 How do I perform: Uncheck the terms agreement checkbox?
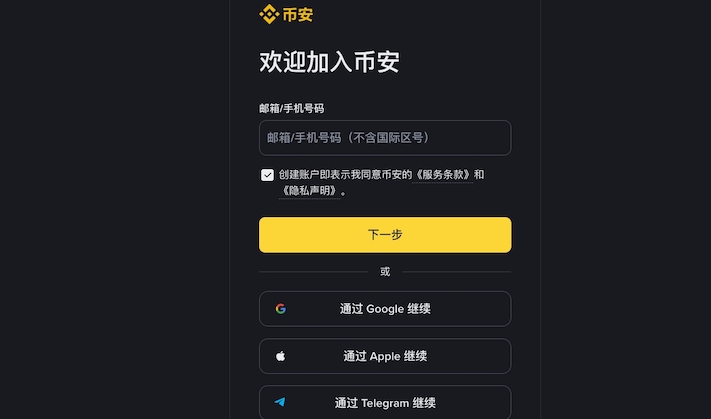[x=267, y=175]
